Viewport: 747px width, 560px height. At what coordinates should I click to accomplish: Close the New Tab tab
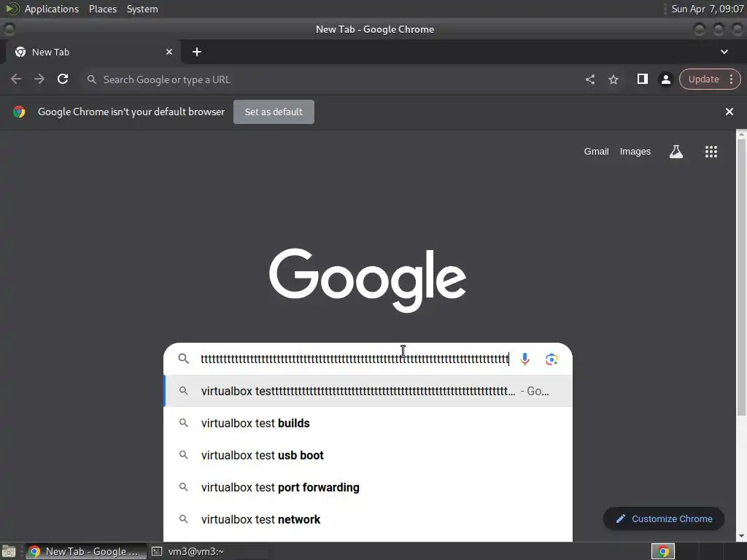tap(169, 52)
